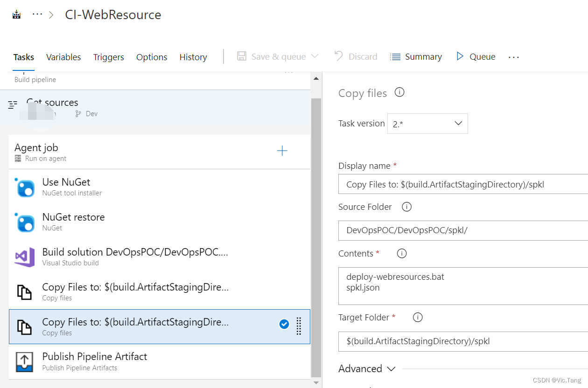Expand the Advanced section
Image resolution: width=588 pixels, height=388 pixels.
[x=367, y=368]
